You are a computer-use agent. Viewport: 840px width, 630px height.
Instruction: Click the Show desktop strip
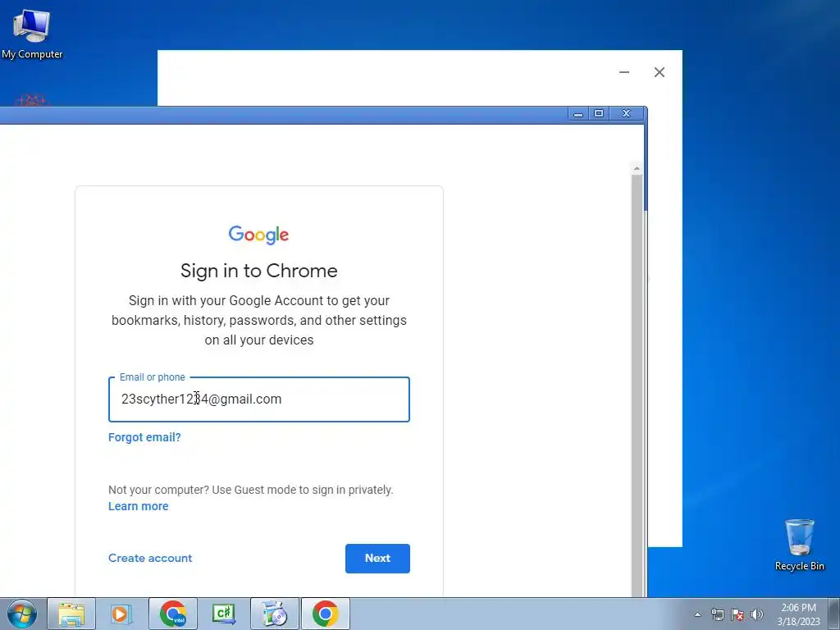834,614
